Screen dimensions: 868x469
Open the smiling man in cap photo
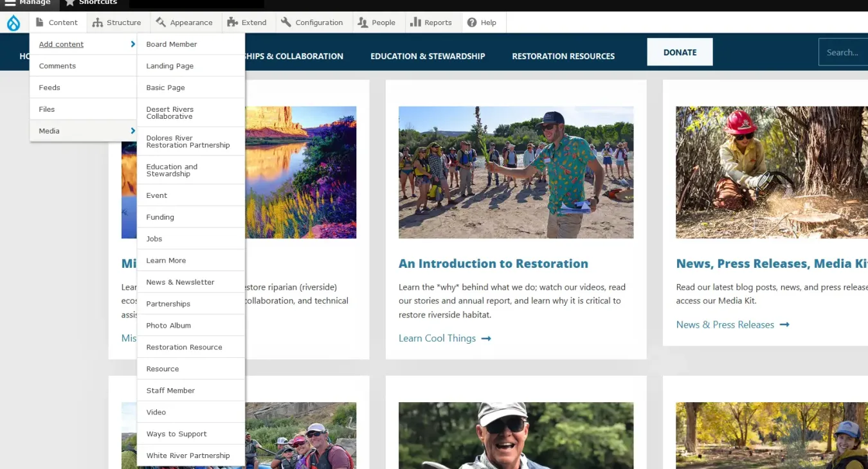[x=516, y=436]
